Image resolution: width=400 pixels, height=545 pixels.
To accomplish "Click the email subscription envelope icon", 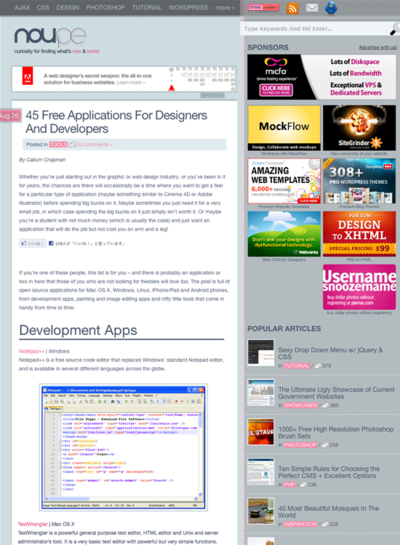I will [x=312, y=8].
